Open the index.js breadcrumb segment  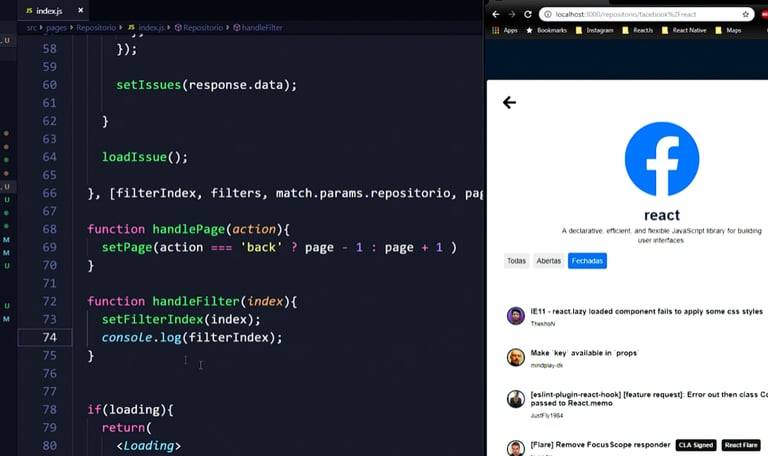click(146, 27)
